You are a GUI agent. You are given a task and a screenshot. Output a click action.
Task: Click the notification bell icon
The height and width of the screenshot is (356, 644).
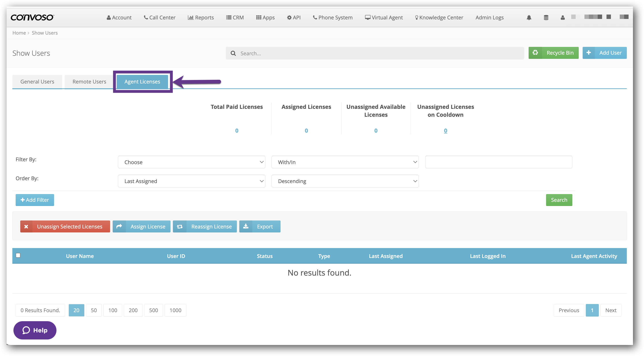click(x=529, y=17)
